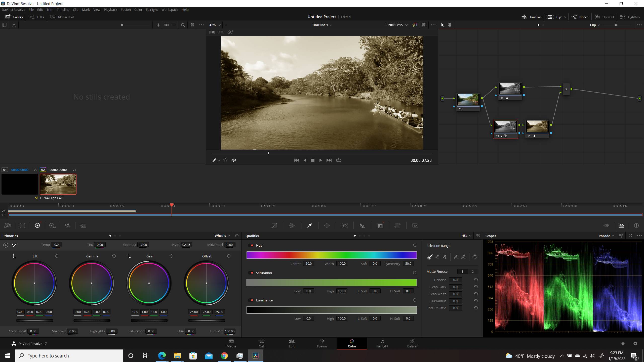Click the invert selection icon in Selection Range
The image size is (644, 362).
pos(475,257)
